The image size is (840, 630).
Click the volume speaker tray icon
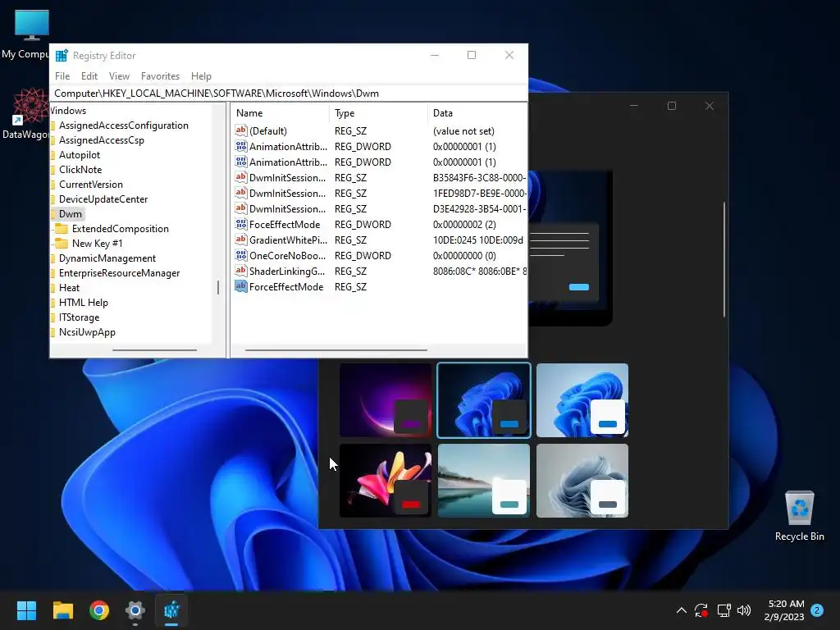(744, 610)
